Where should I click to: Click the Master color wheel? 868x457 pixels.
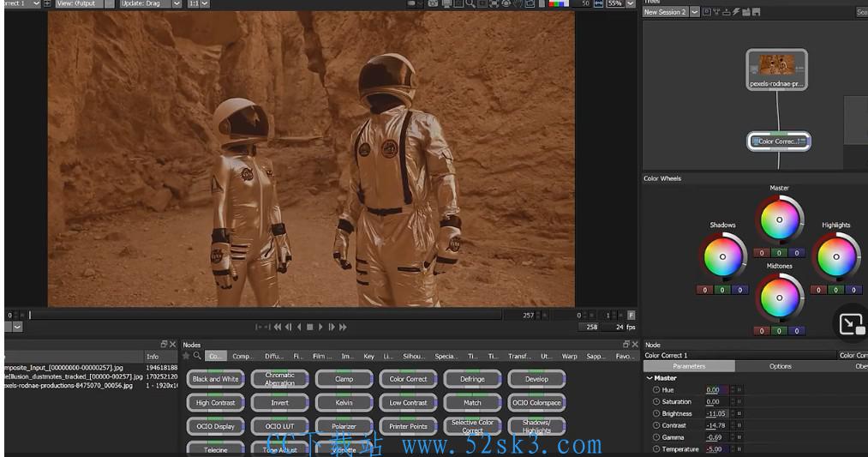(780, 219)
